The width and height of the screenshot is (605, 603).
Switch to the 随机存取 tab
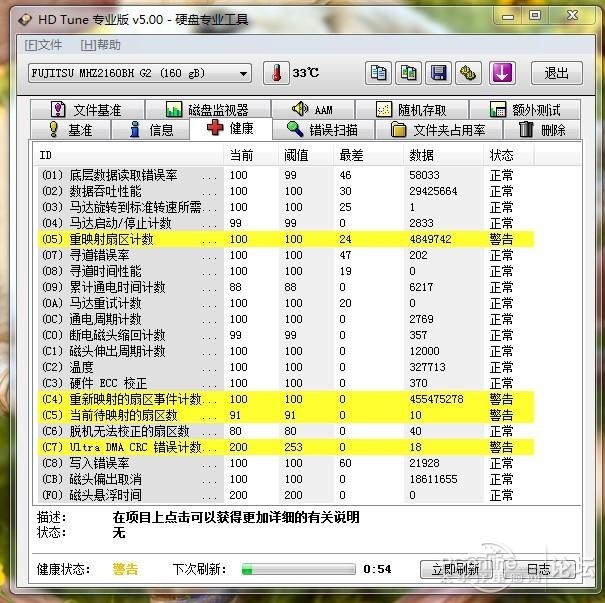(412, 110)
